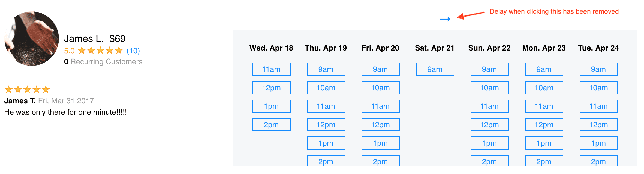Book the 12pm slot on Wednesday Apr 18
Viewport: 644px width, 174px height.
(x=271, y=88)
